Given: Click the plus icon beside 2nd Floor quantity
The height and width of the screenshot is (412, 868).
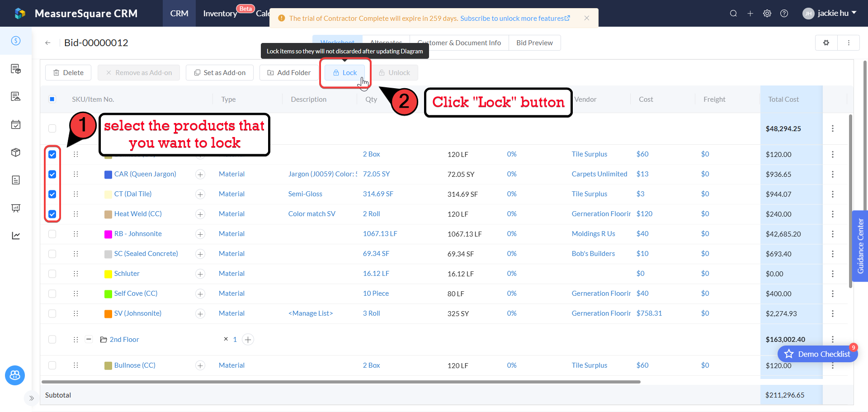Looking at the screenshot, I should coord(248,340).
